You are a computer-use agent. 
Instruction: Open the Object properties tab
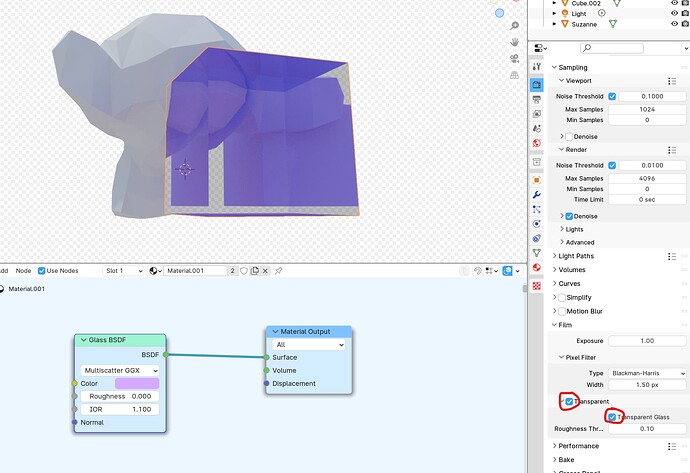536,180
